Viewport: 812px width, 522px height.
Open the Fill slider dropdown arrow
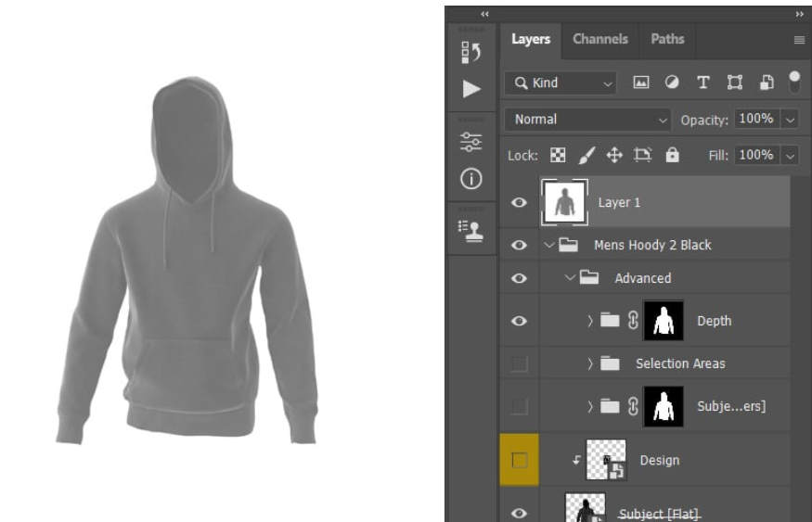(790, 156)
